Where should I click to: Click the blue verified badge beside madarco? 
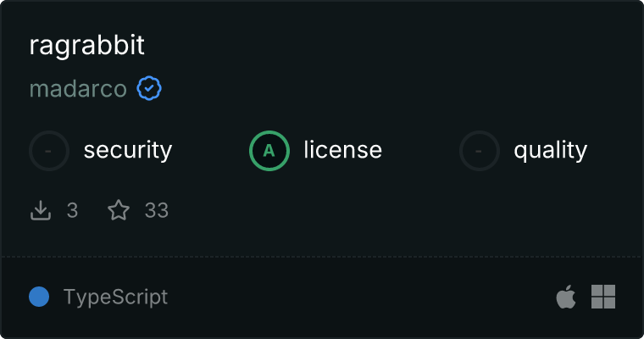(x=149, y=88)
